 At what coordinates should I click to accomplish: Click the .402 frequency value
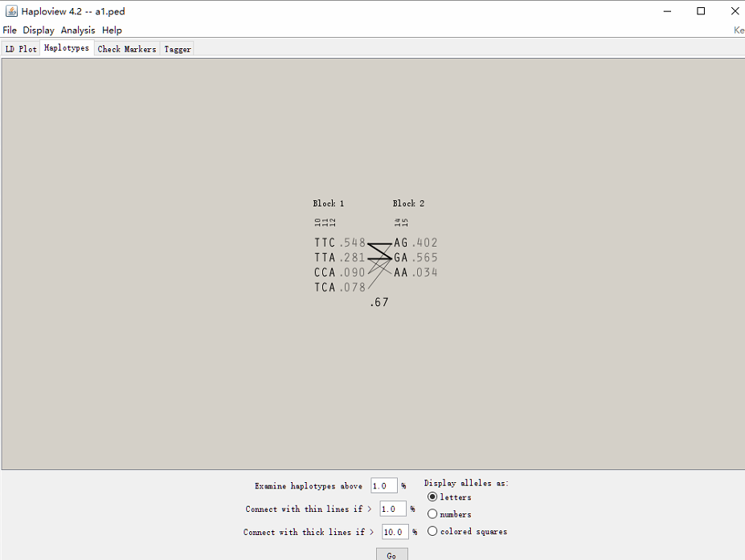[x=424, y=243]
